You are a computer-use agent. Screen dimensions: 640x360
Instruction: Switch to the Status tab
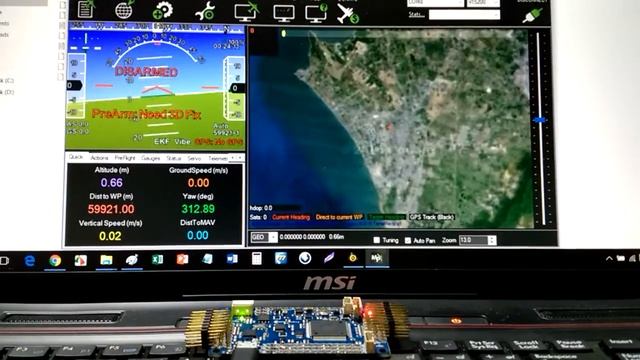click(173, 158)
